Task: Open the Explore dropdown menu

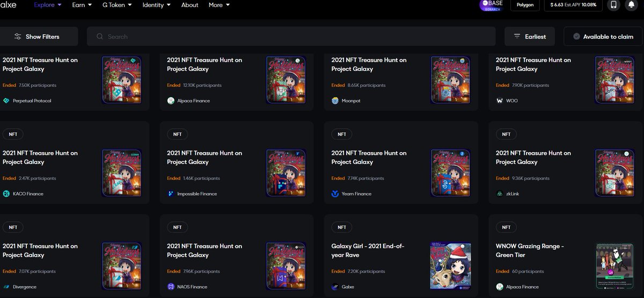Action: [x=47, y=5]
